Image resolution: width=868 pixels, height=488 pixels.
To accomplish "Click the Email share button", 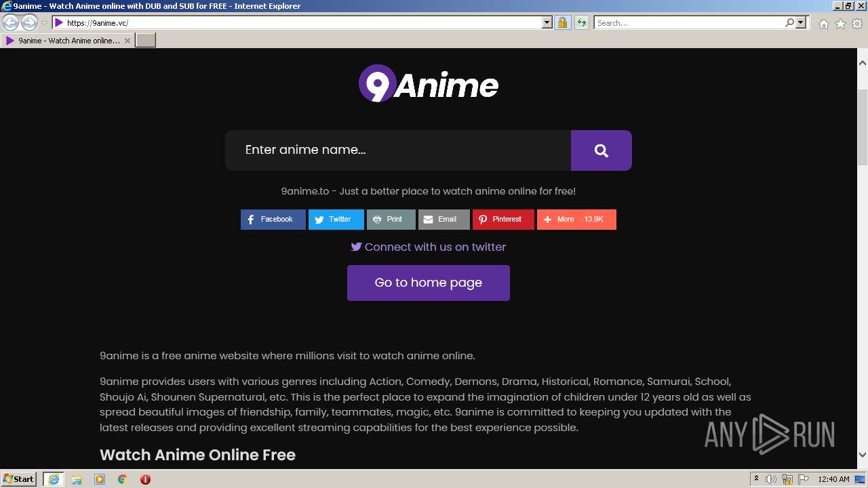I will 443,220.
